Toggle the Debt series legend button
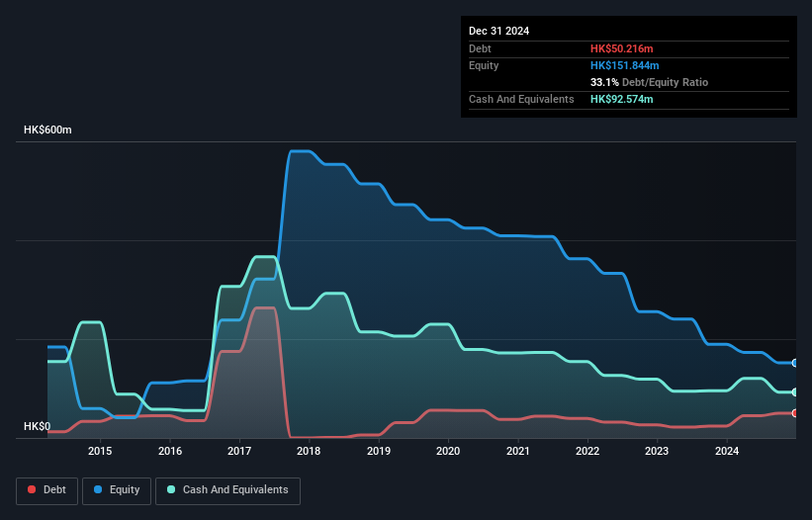This screenshot has height=520, width=812. (x=47, y=490)
